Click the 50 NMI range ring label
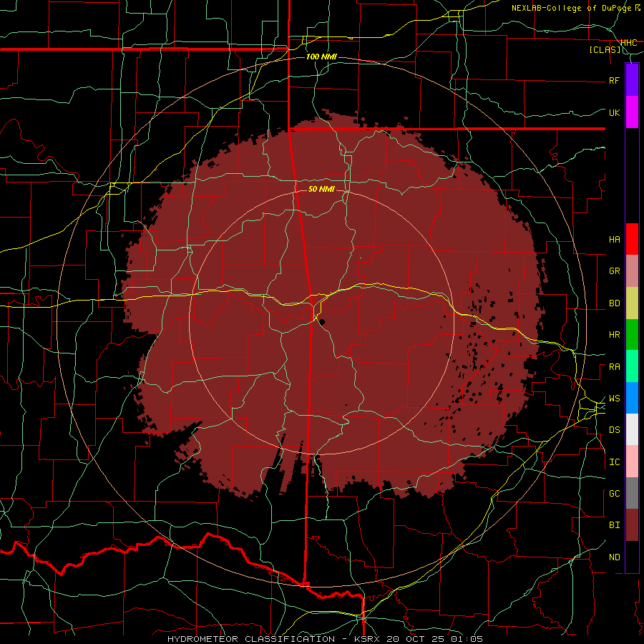 pos(321,189)
